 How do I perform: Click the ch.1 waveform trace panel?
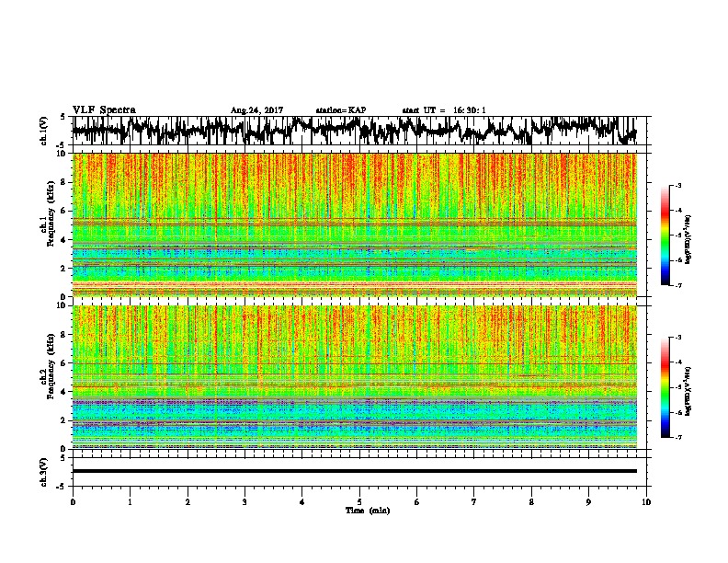coord(359,131)
